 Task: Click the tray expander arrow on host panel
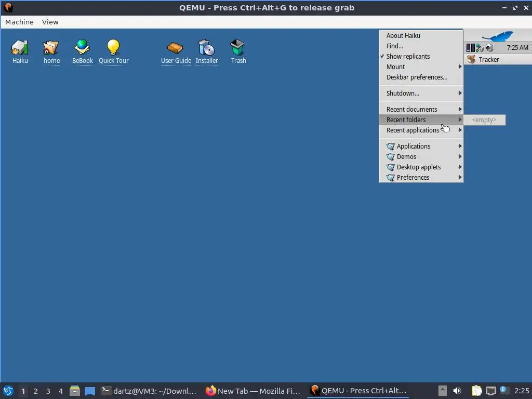point(442,391)
